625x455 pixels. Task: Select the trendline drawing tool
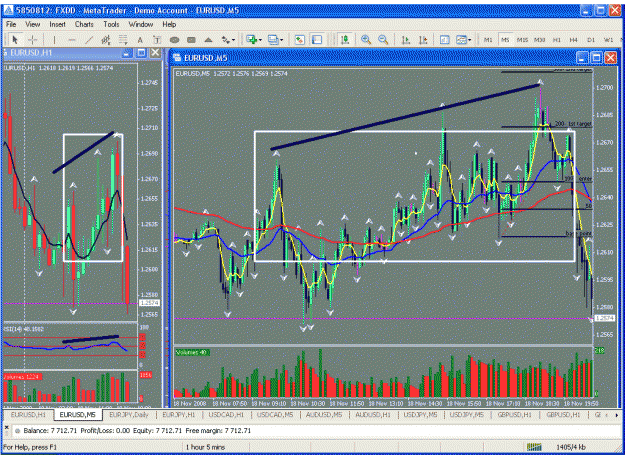89,40
